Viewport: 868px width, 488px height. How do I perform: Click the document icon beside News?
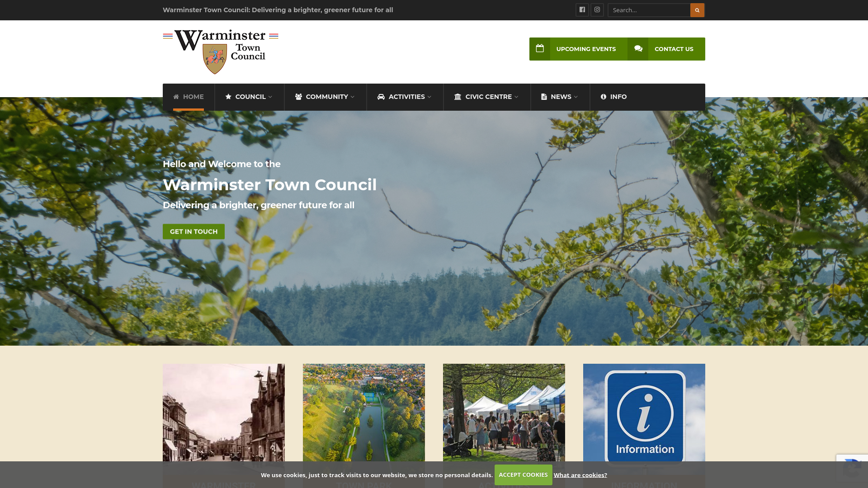(544, 97)
